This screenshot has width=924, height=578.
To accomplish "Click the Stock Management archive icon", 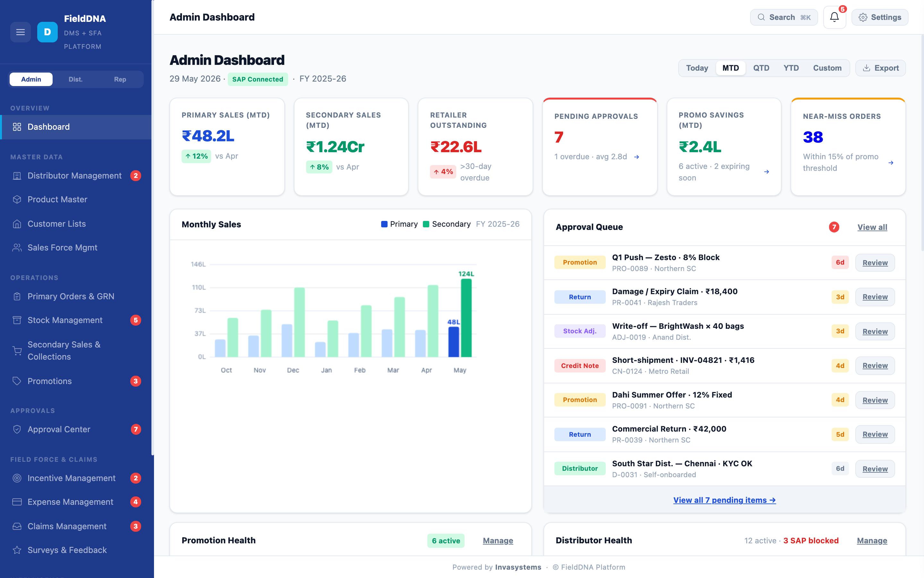I will 17,320.
